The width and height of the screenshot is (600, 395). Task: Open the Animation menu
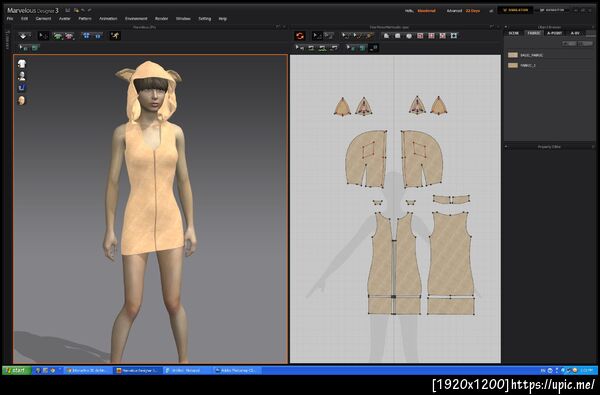tap(108, 18)
